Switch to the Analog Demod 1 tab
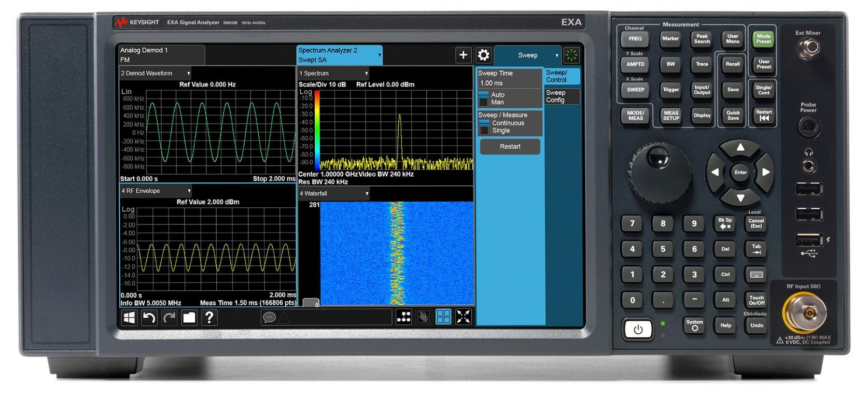Image resolution: width=868 pixels, height=399 pixels. [161, 54]
